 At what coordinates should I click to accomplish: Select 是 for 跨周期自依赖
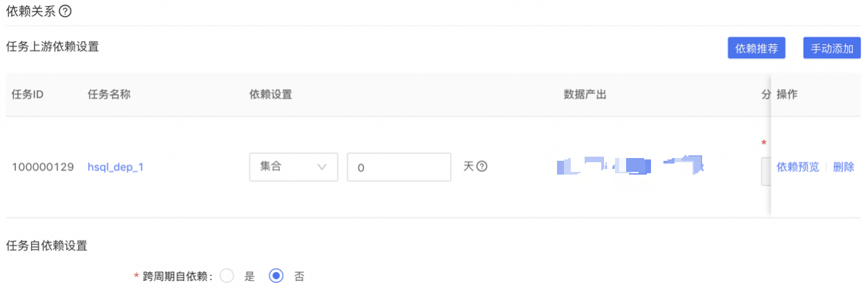pos(226,276)
